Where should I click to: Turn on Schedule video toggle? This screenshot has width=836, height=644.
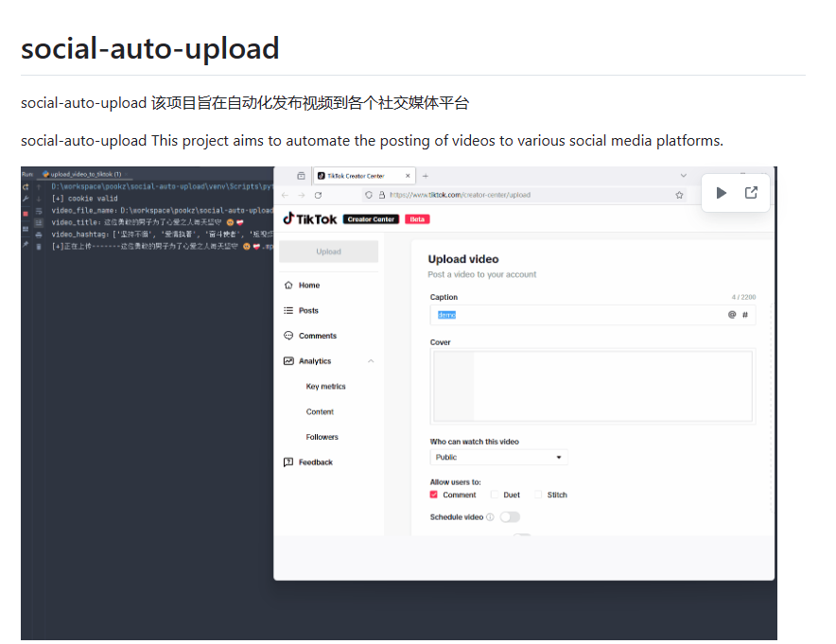pos(510,517)
